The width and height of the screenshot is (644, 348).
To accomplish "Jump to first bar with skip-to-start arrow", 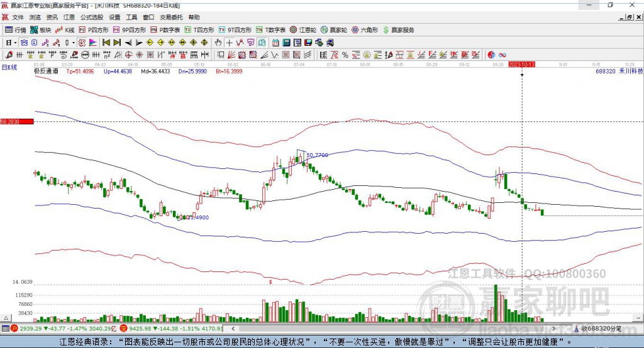I will (x=106, y=43).
